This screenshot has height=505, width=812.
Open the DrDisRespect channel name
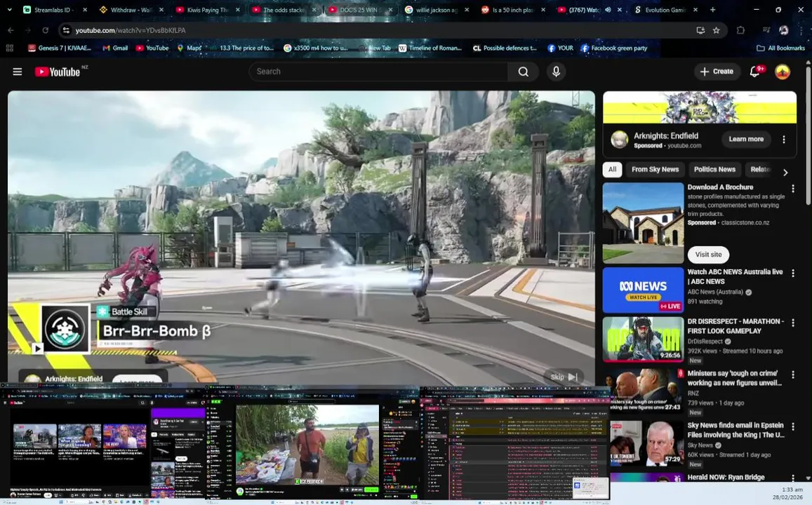pos(705,342)
